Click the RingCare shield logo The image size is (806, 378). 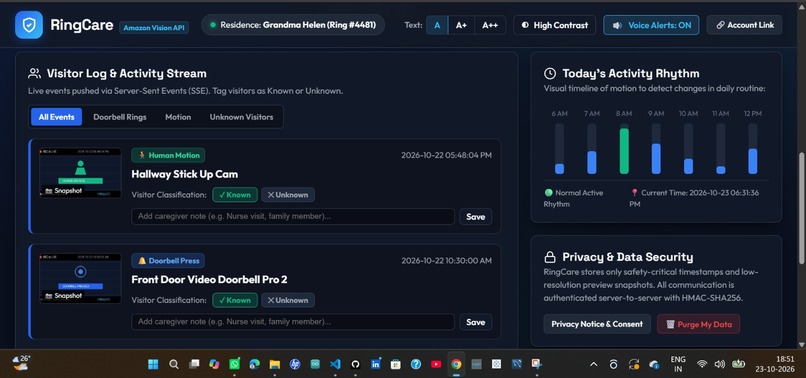[x=29, y=25]
